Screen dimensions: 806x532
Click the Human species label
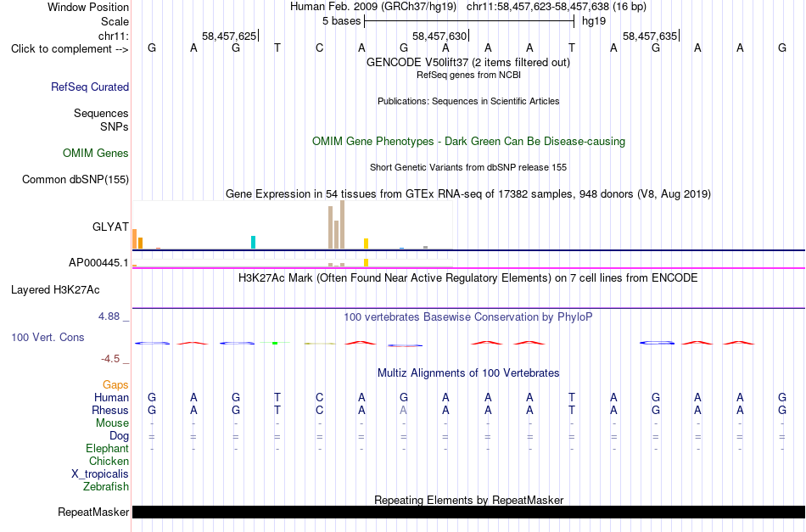(111, 397)
